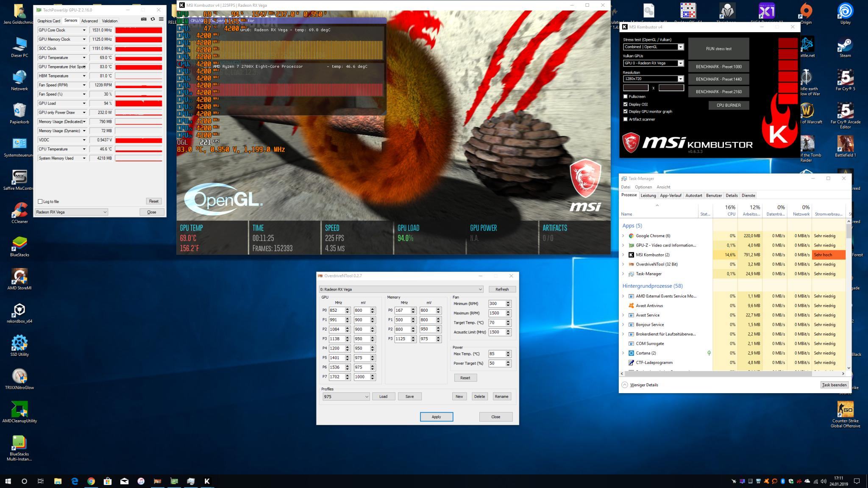Toggle Display OSI checkbox
This screenshot has height=488, width=868.
626,104
